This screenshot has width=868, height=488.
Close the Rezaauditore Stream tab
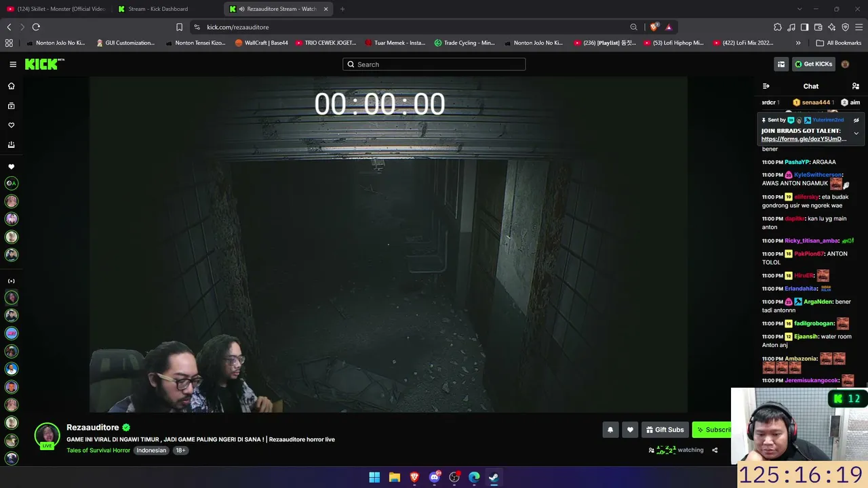pyautogui.click(x=326, y=9)
